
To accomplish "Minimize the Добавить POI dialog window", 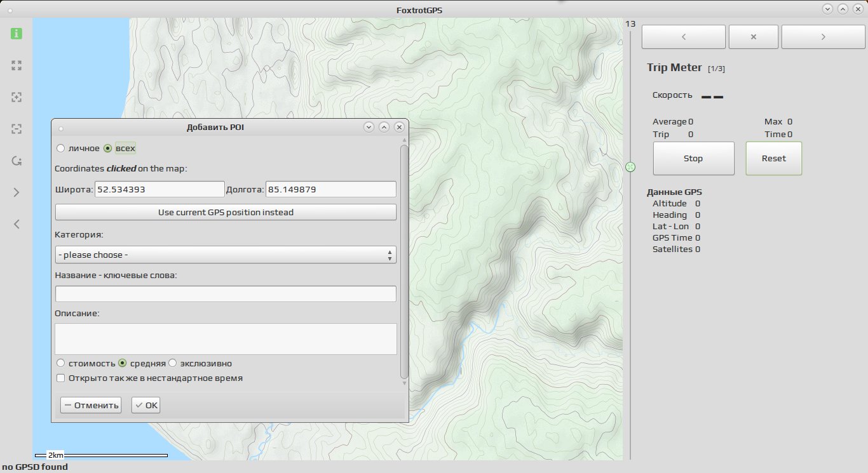I will click(x=369, y=127).
